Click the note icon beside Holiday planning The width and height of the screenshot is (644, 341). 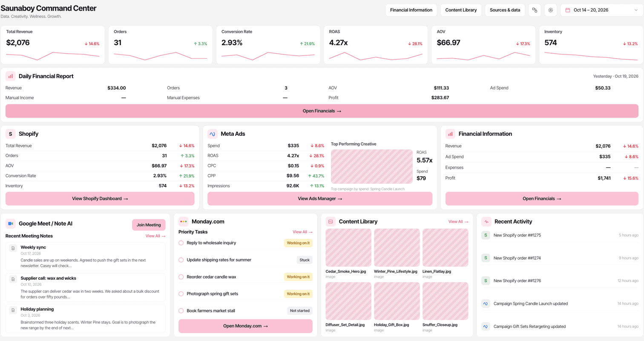coord(13,310)
